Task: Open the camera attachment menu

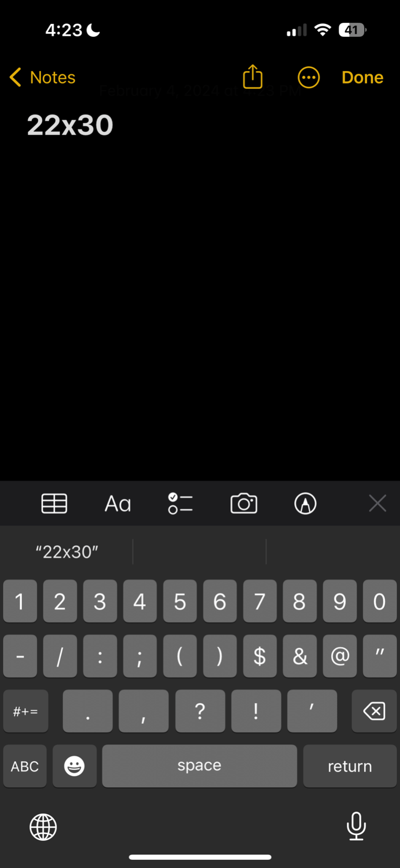Action: (244, 503)
